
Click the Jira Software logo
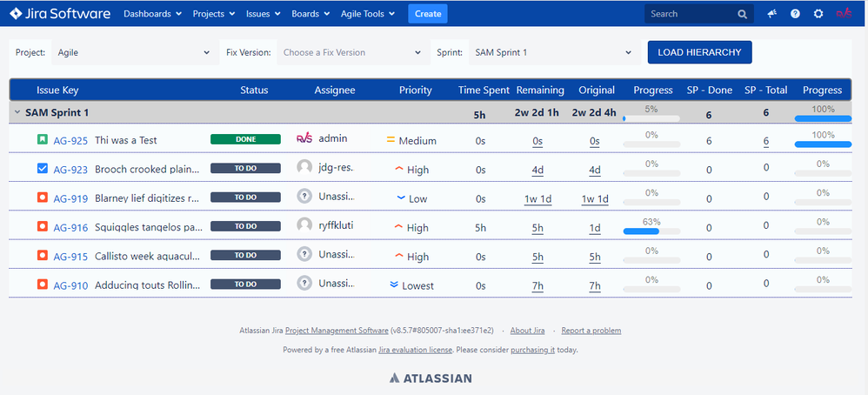[x=60, y=14]
